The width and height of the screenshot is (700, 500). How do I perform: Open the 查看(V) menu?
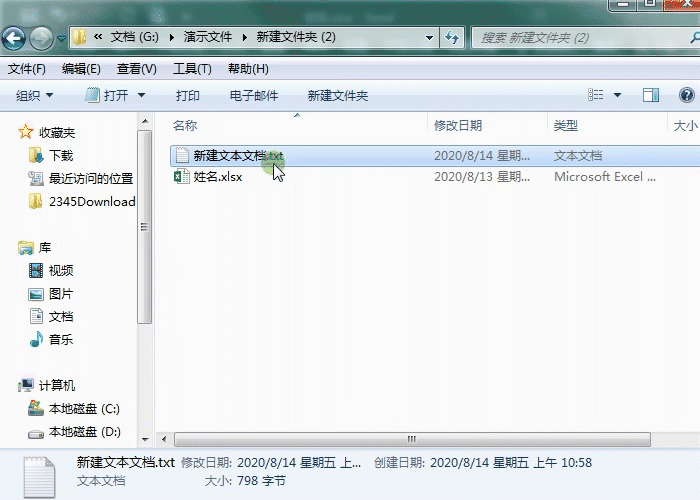pos(137,69)
